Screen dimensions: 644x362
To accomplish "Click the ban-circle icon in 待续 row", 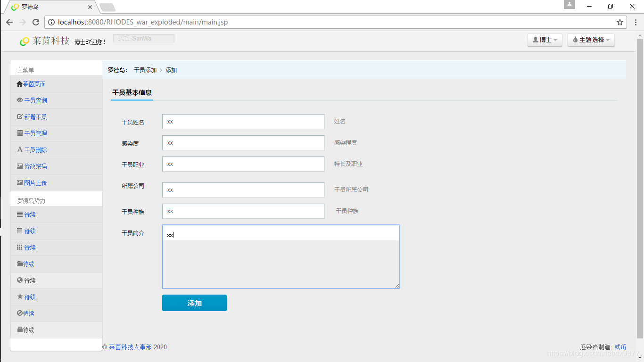I will tap(20, 313).
